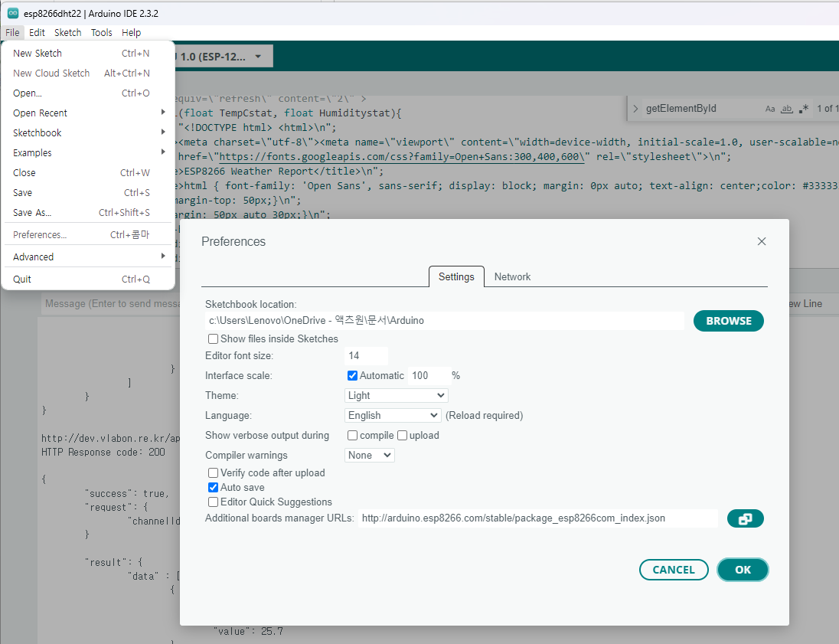Click "(Reload required)" text beside Language
This screenshot has height=644, width=839.
click(x=485, y=415)
